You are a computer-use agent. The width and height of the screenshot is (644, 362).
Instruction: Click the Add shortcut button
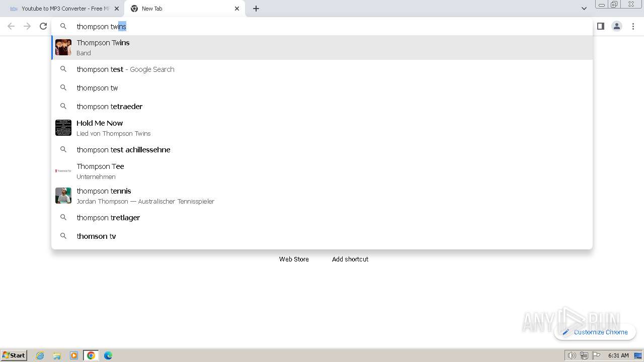[350, 259]
